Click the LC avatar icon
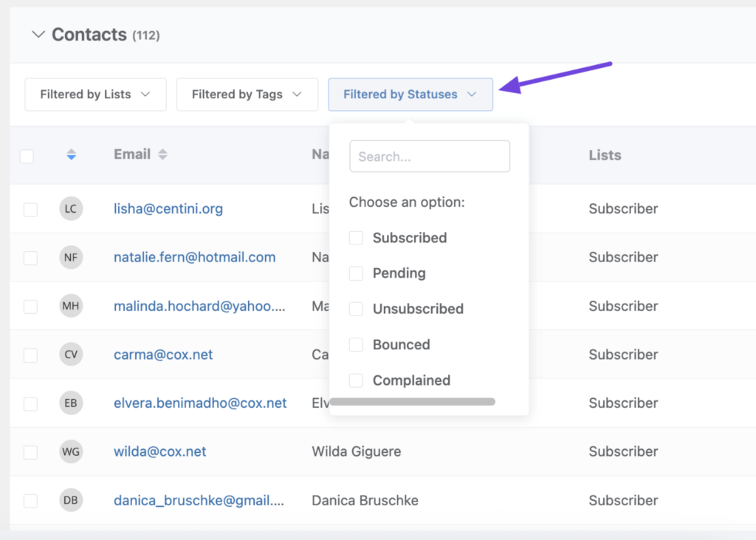Screen dimensions: 756x540 point(71,208)
